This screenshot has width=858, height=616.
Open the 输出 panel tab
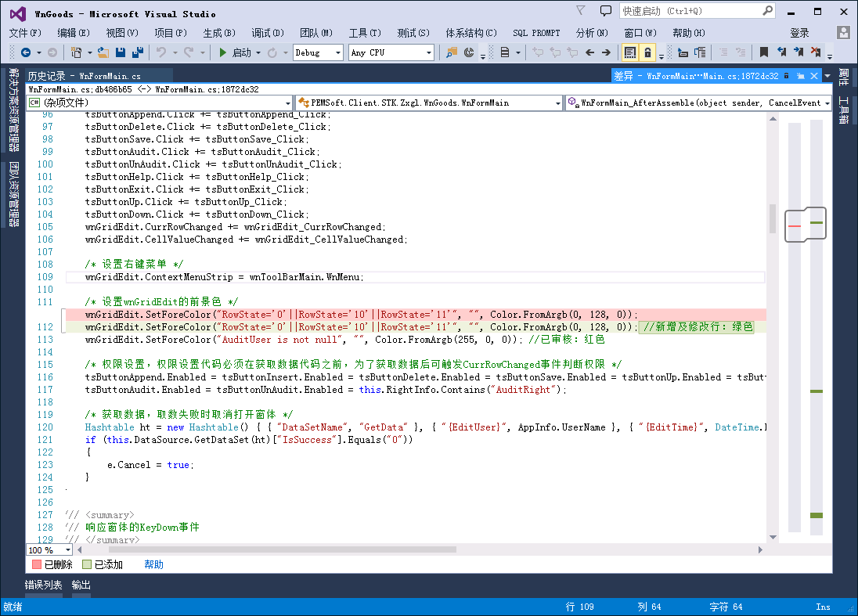click(81, 585)
